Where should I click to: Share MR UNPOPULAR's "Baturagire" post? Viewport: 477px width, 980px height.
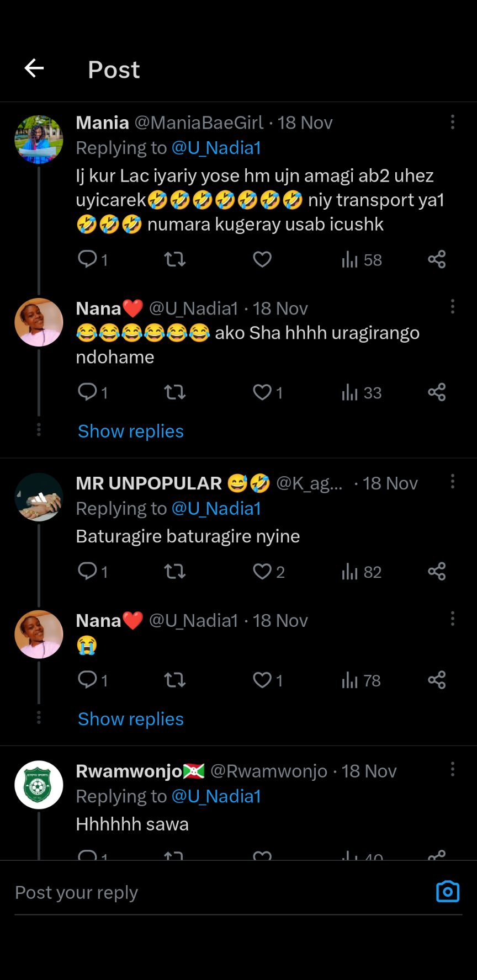pyautogui.click(x=437, y=572)
